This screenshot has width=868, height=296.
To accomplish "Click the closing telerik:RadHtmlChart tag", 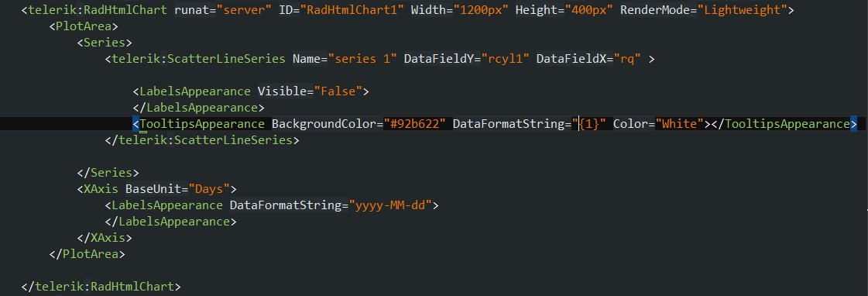I will point(101,287).
